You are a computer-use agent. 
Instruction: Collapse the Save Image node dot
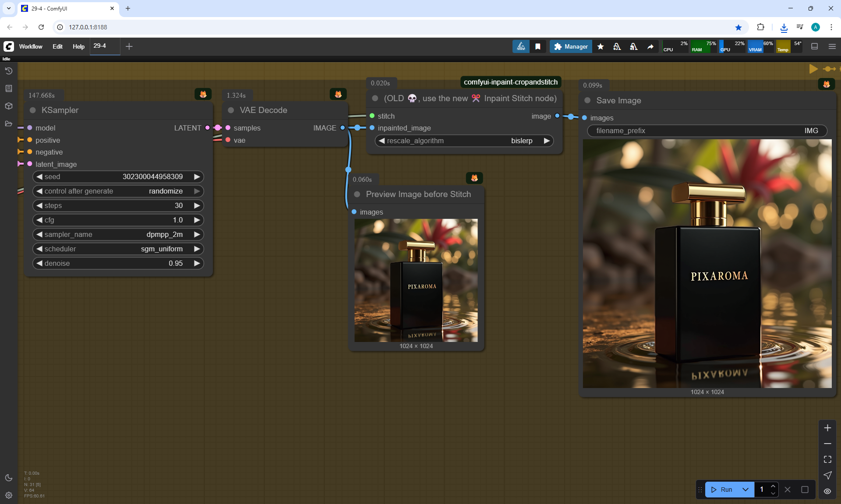[587, 101]
